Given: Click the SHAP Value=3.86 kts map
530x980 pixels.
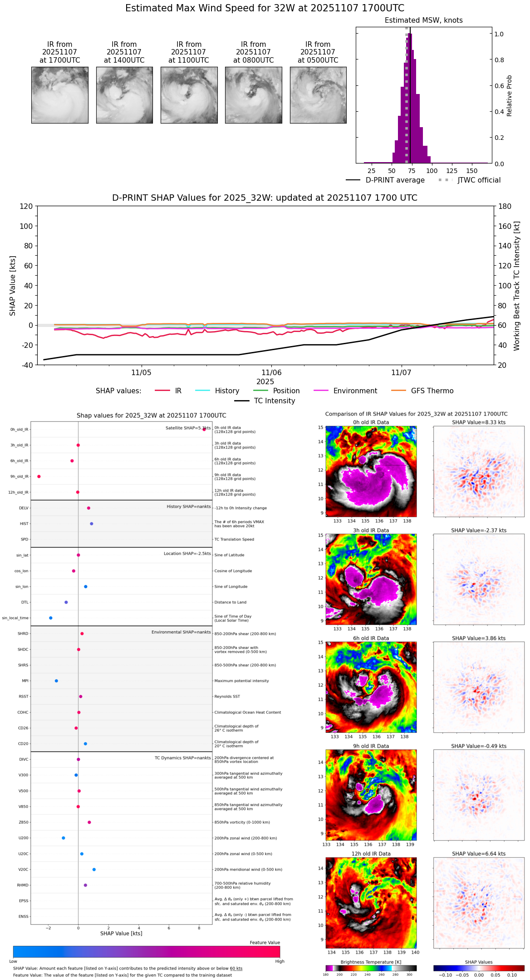Looking at the screenshot, I should pos(479,687).
